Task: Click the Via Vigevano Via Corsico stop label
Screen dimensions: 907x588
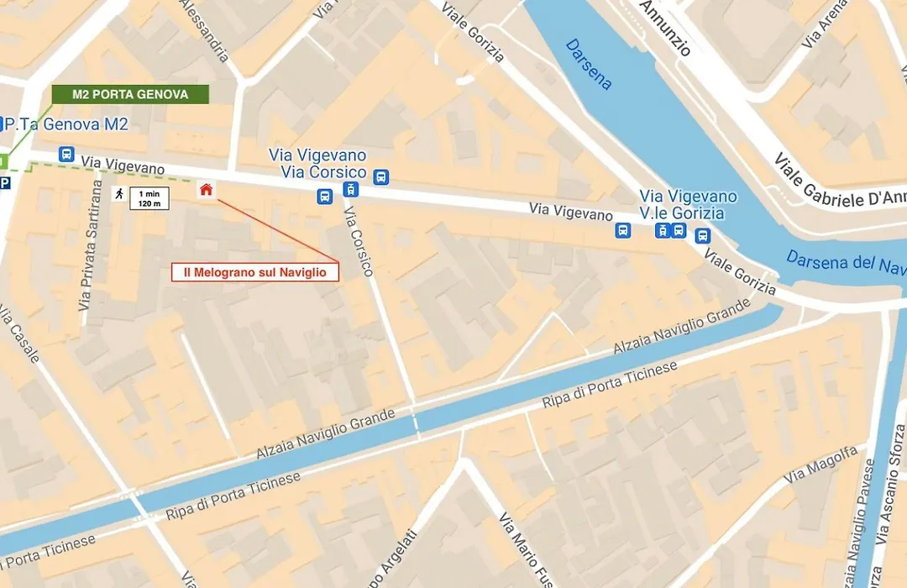Action: click(x=317, y=164)
